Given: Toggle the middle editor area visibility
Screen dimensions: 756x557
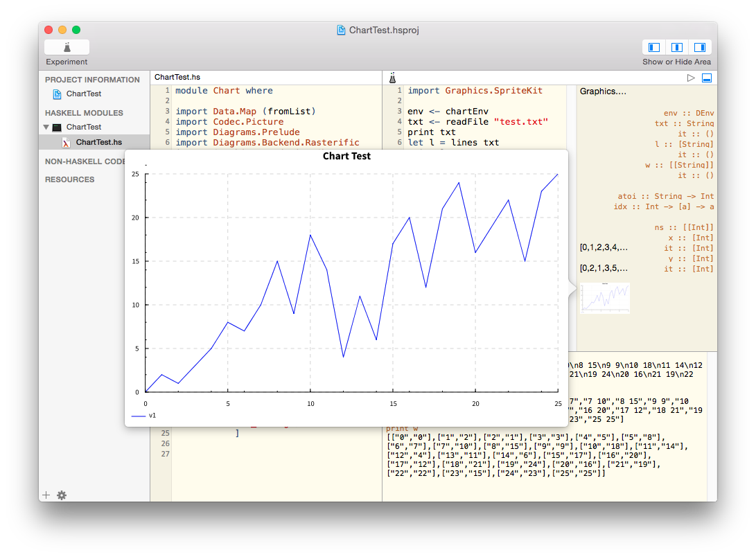Looking at the screenshot, I should pyautogui.click(x=677, y=47).
